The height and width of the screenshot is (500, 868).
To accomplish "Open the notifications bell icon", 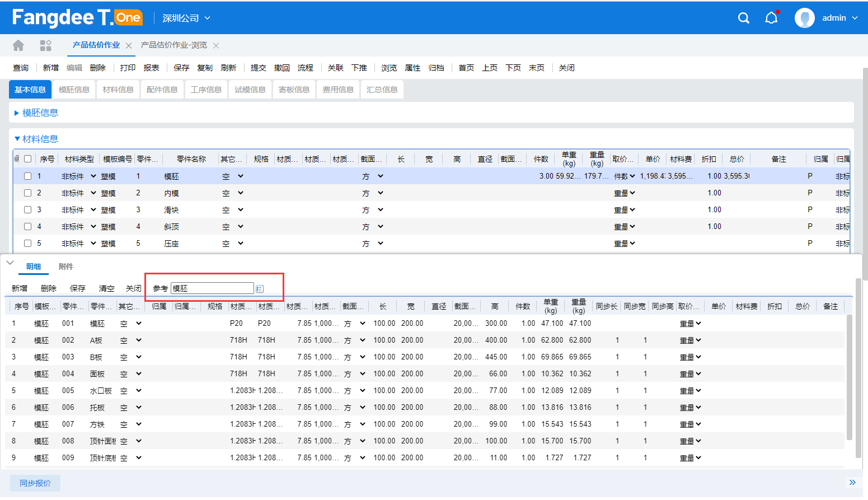I will click(771, 18).
